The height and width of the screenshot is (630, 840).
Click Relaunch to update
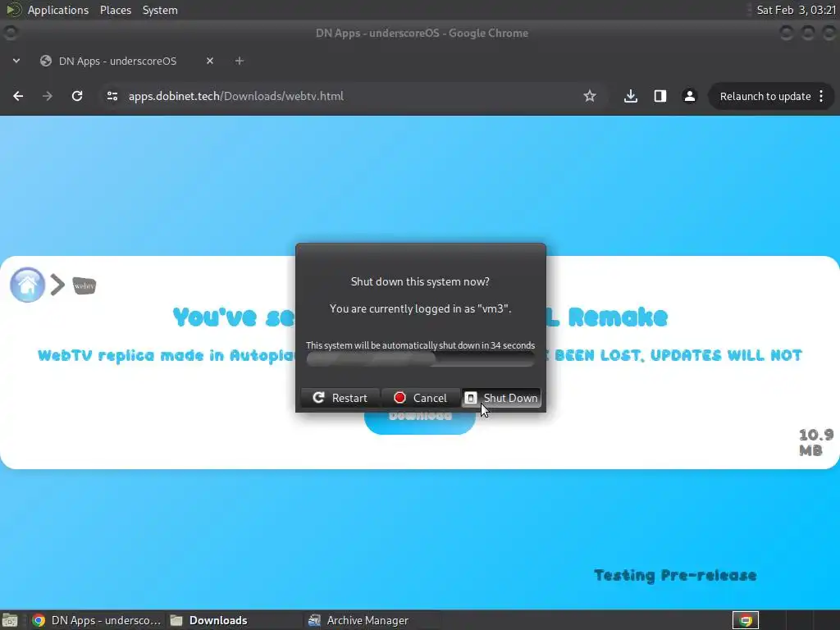click(765, 97)
